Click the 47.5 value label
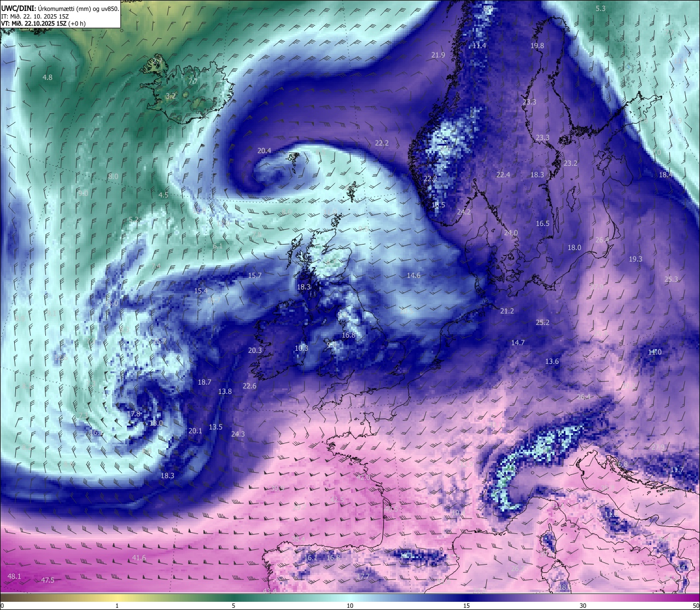Viewport: 700px width, 610px height. [48, 580]
